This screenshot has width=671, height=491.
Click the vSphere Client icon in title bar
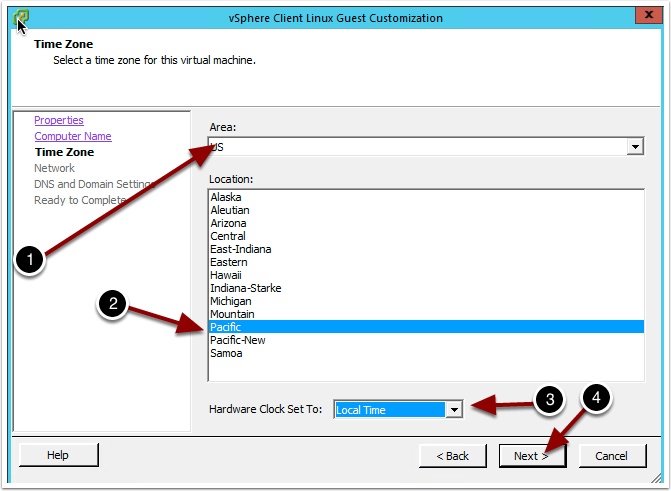pos(20,17)
